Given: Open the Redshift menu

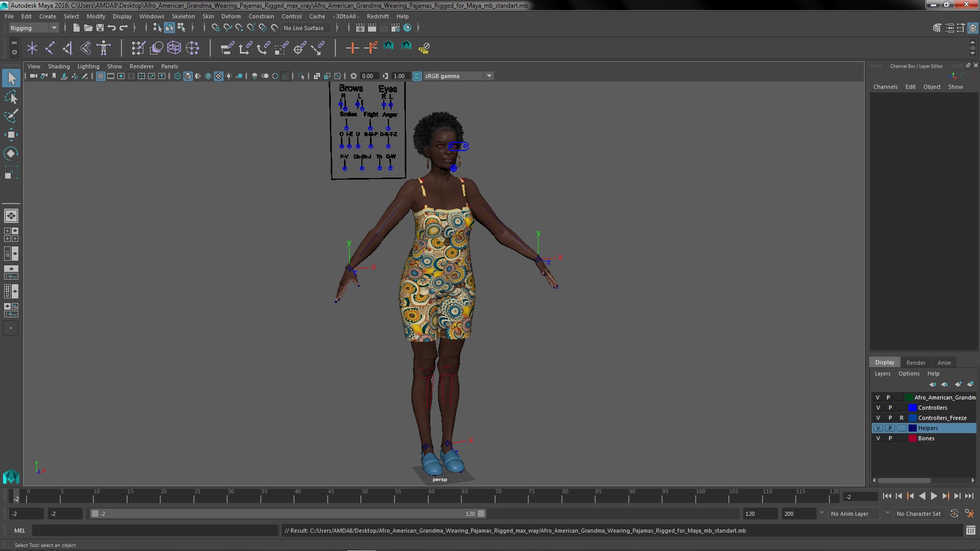Looking at the screenshot, I should click(378, 16).
